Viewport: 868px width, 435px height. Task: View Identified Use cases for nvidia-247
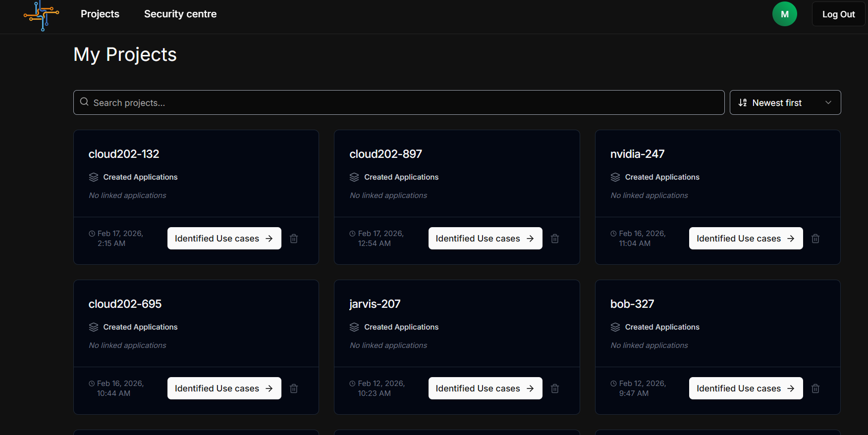point(746,239)
